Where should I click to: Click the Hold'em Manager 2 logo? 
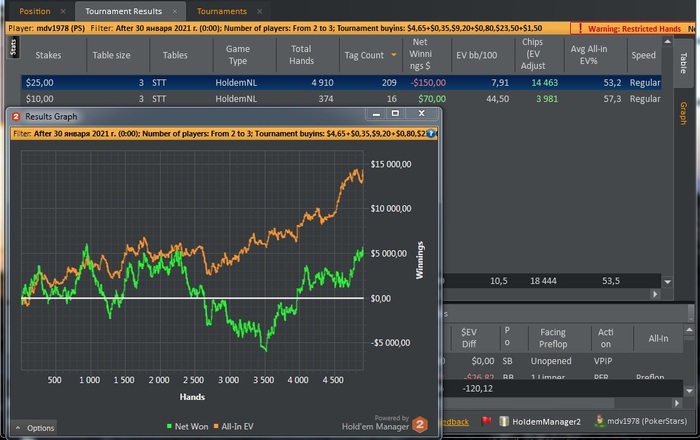[x=420, y=424]
